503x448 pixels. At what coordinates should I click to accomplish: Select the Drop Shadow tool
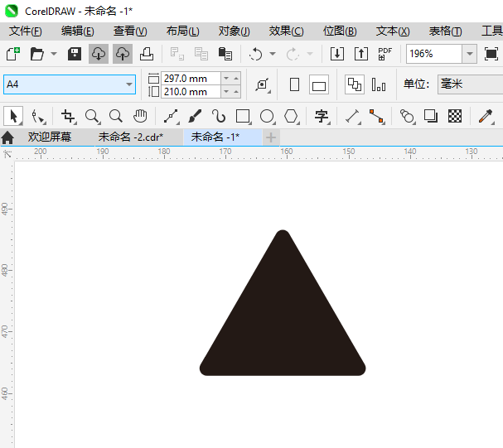coord(431,116)
